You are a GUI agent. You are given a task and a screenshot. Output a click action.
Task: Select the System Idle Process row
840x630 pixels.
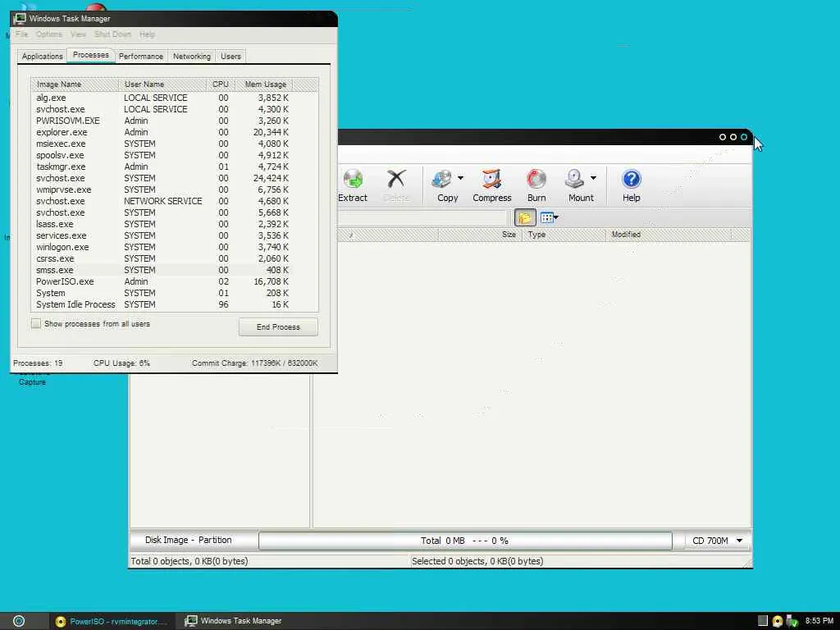(162, 304)
